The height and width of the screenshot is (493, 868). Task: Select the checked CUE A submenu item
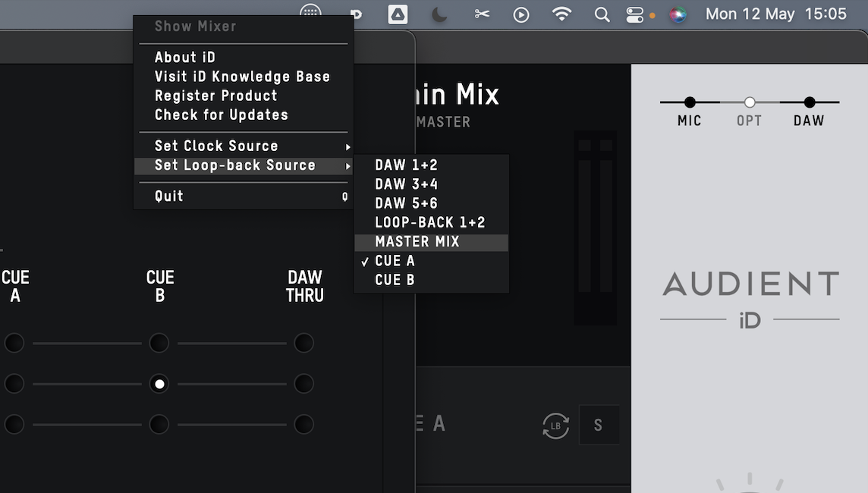tap(431, 261)
